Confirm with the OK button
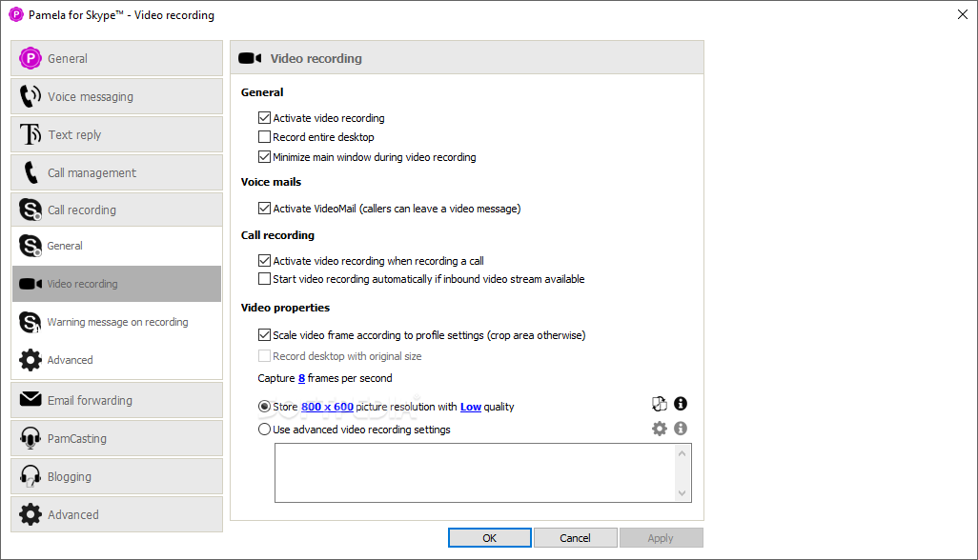The image size is (978, 560). 490,537
